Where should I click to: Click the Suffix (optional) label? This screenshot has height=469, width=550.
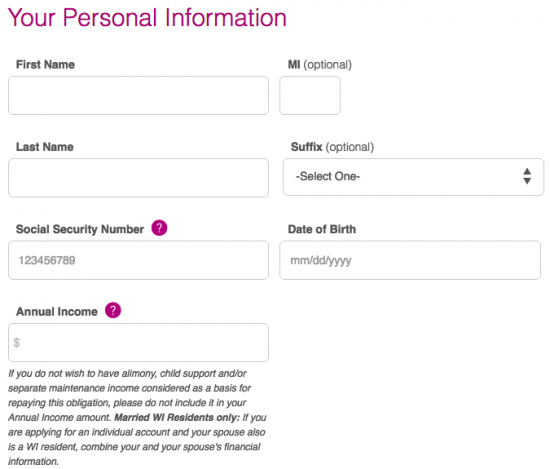click(x=332, y=147)
